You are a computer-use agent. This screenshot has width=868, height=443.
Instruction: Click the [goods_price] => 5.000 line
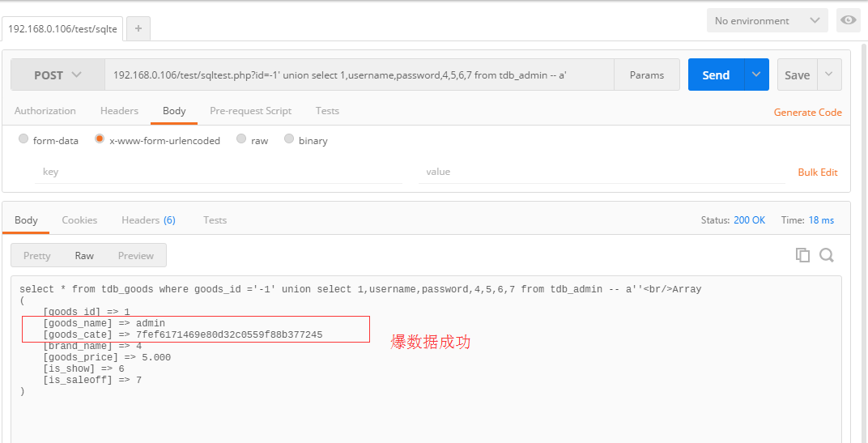click(107, 357)
